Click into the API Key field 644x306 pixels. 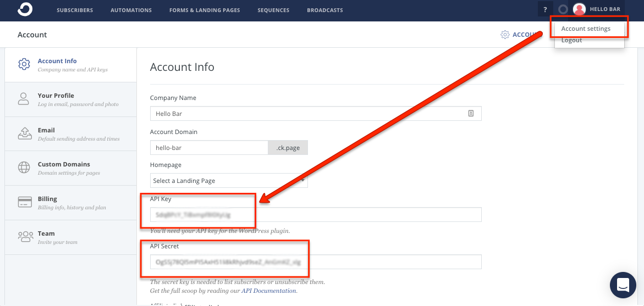pos(316,214)
